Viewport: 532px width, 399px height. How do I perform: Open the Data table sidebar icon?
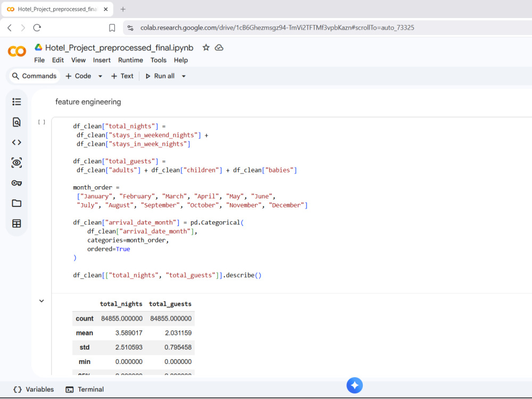(x=16, y=223)
